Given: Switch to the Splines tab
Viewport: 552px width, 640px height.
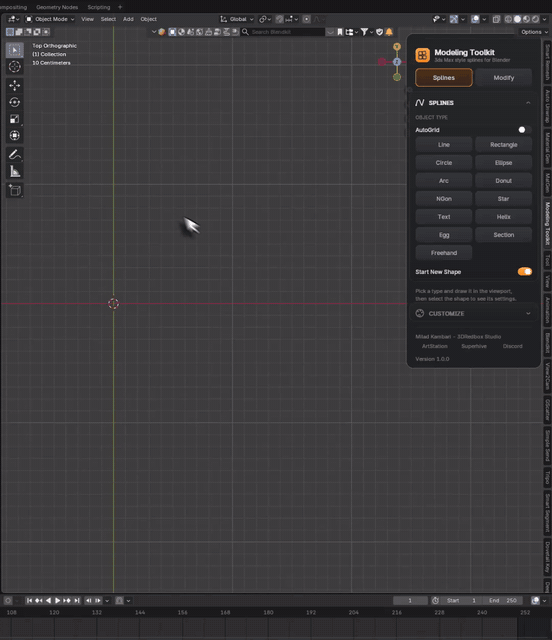Looking at the screenshot, I should pos(444,78).
